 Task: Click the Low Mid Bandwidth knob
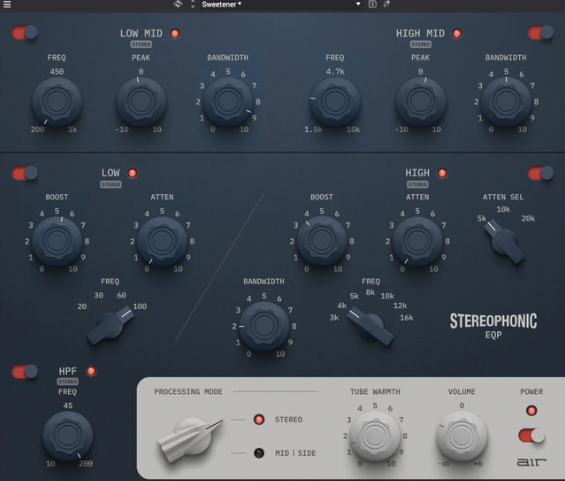click(x=228, y=101)
